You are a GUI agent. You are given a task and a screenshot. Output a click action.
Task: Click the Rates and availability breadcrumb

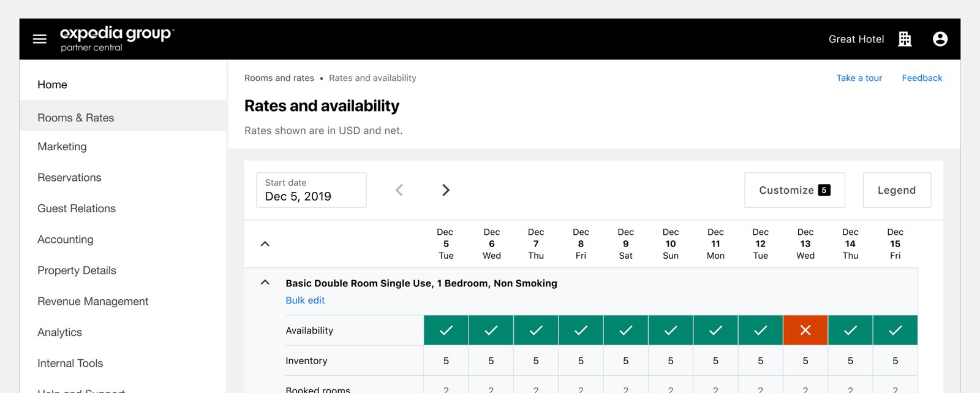(x=372, y=78)
